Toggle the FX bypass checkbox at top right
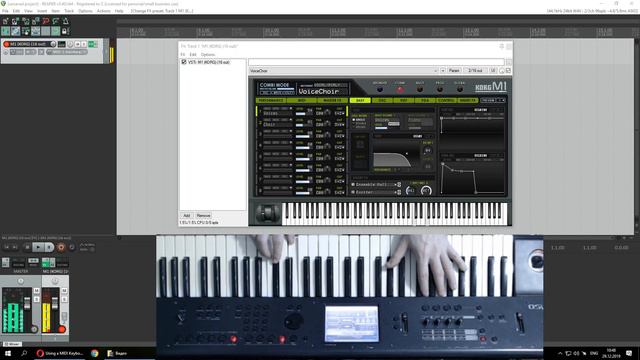The width and height of the screenshot is (640, 360). point(508,71)
